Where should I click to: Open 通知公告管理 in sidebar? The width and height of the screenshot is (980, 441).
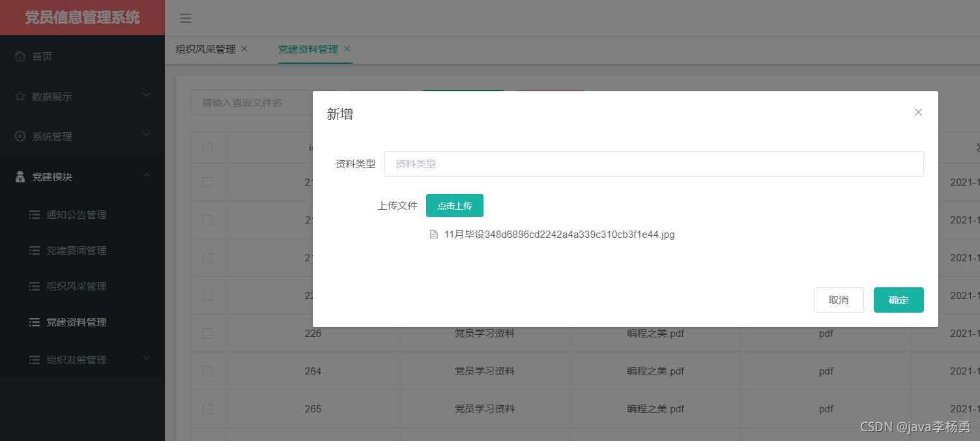tap(82, 215)
